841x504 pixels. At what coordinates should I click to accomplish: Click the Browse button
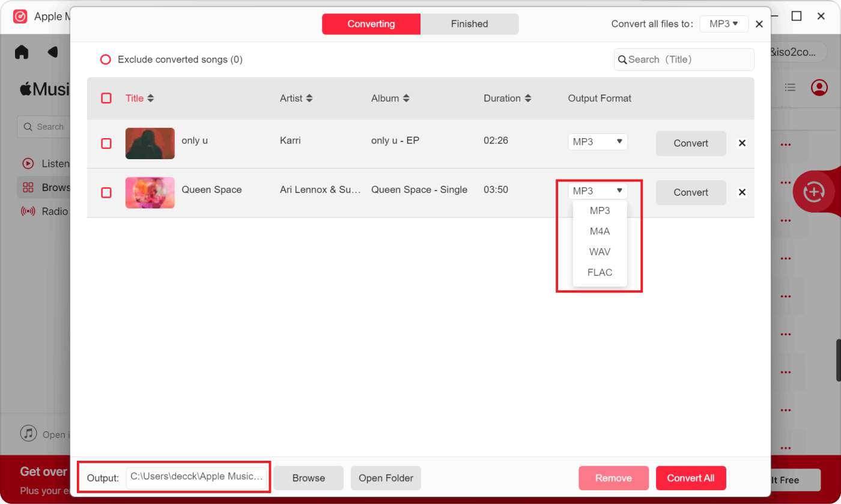point(309,478)
